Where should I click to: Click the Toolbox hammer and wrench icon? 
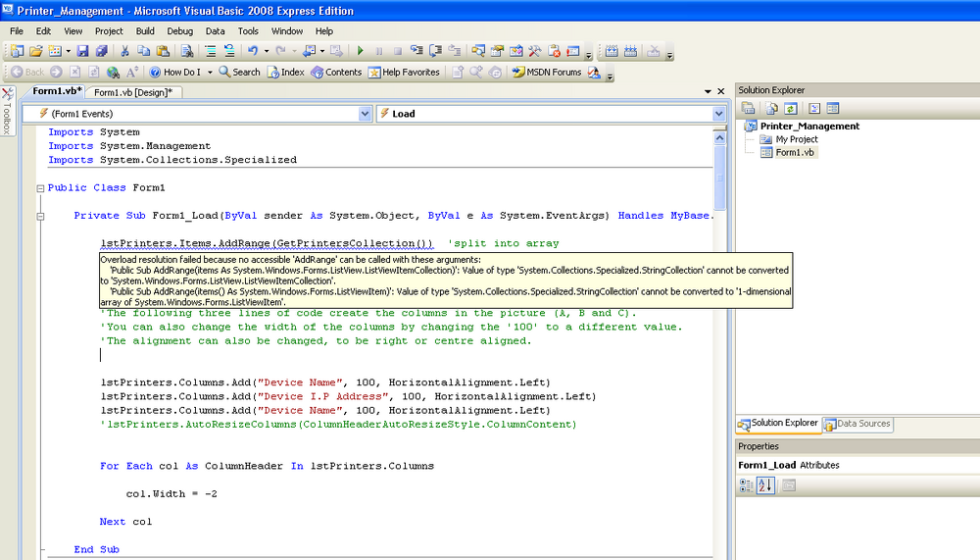pos(534,51)
